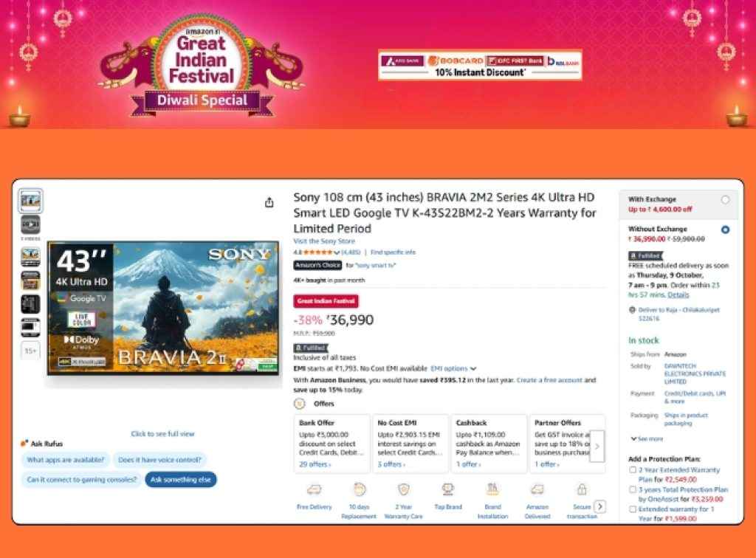Image resolution: width=756 pixels, height=558 pixels.
Task: Click the 10 days Replacement icon
Action: [359, 490]
